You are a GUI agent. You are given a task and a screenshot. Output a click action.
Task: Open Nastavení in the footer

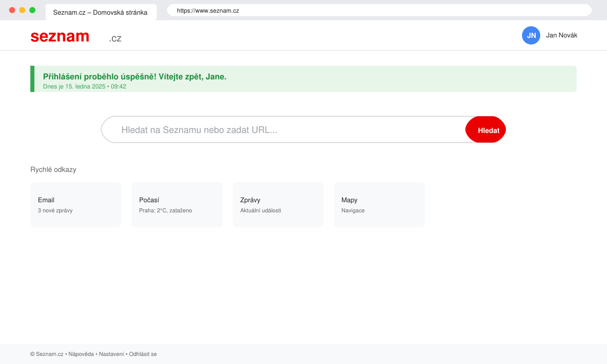[111, 354]
